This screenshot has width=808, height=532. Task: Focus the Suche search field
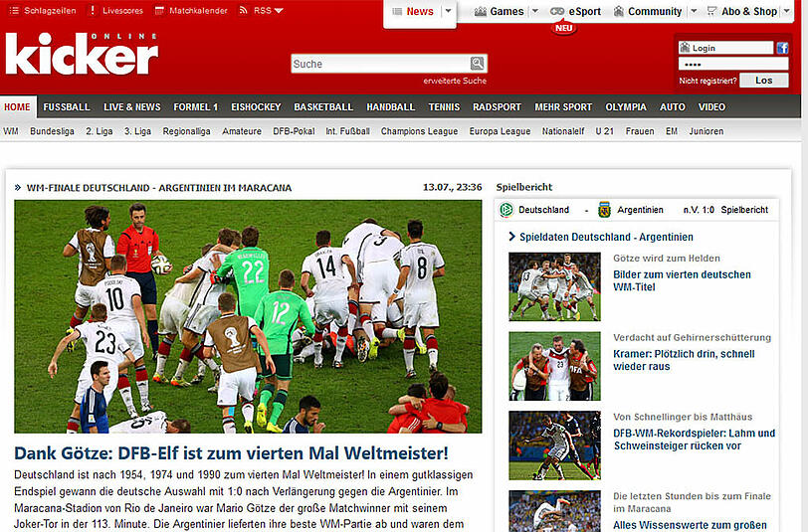tap(380, 64)
